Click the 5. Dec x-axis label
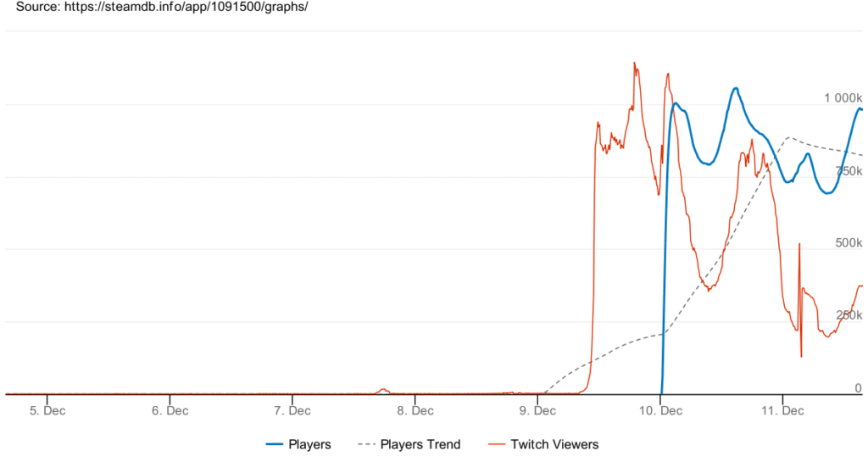Image resolution: width=868 pixels, height=456 pixels. pyautogui.click(x=47, y=411)
